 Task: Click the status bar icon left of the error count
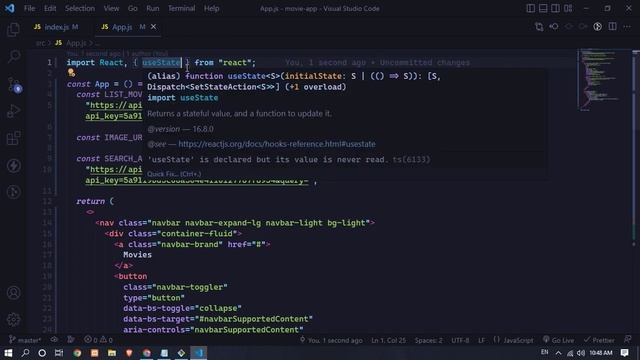[x=71, y=340]
